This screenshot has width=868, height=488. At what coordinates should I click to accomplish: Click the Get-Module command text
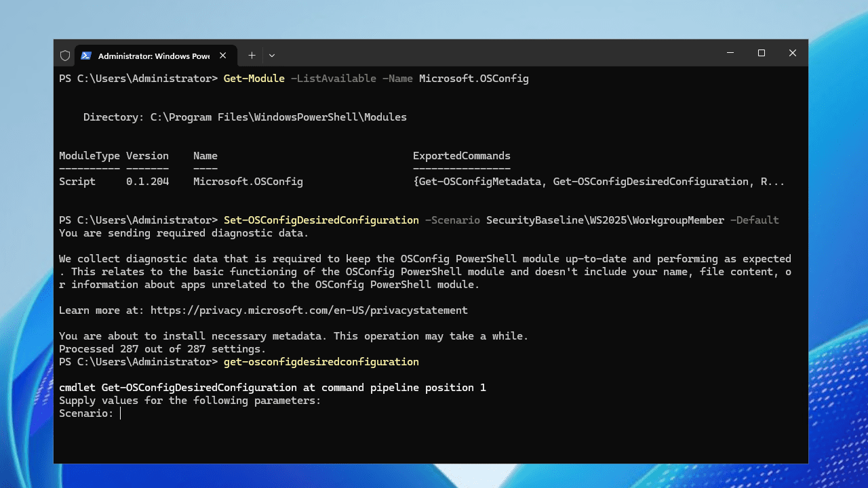[x=254, y=79]
